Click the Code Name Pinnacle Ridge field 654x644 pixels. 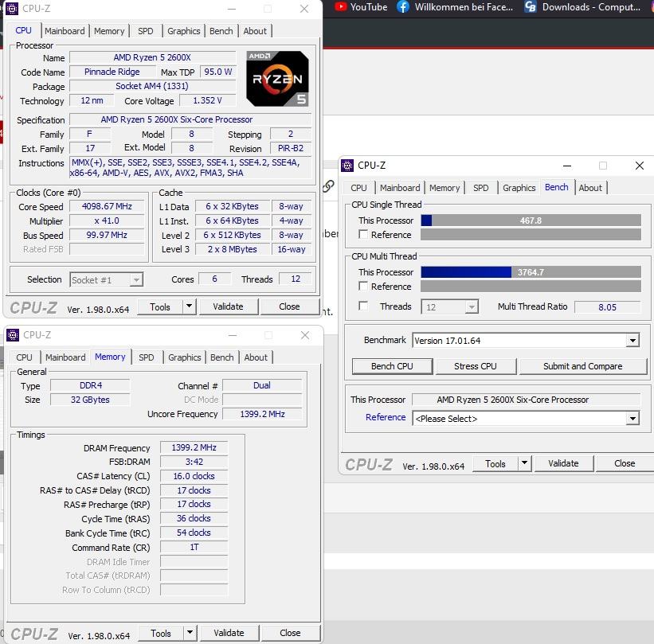point(112,72)
